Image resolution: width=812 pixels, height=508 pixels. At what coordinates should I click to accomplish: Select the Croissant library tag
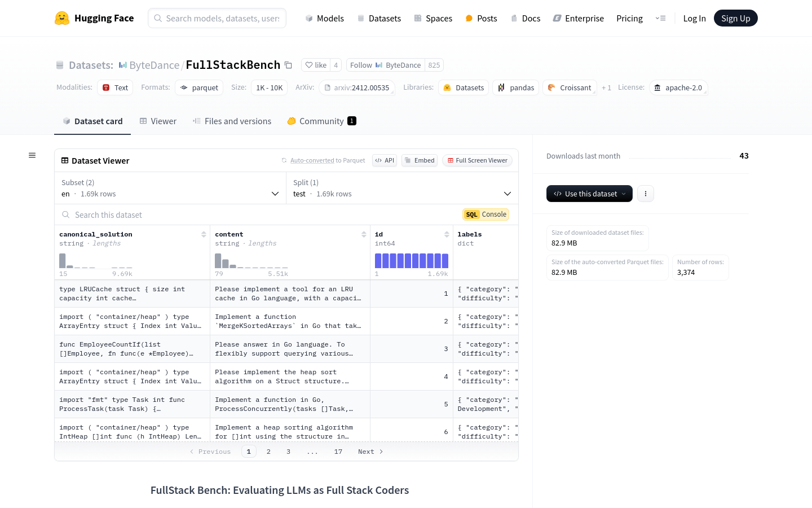pyautogui.click(x=570, y=87)
